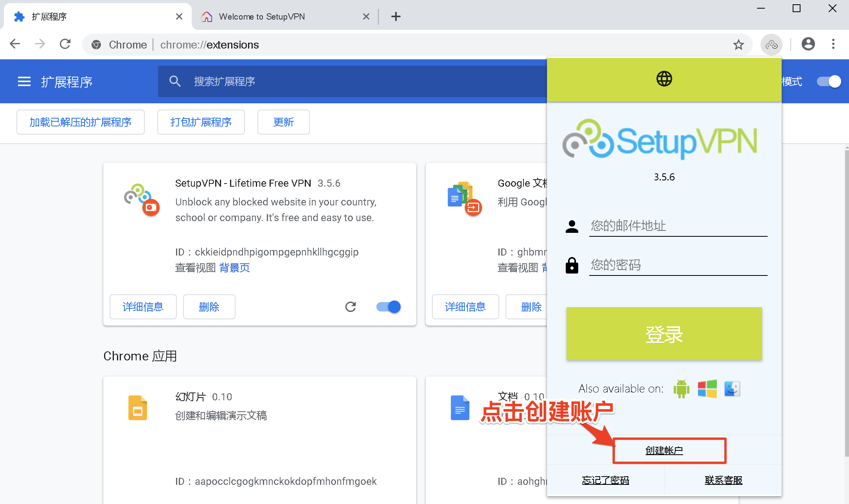Click the 创建帐户 link
This screenshot has width=849, height=504.
pyautogui.click(x=664, y=450)
